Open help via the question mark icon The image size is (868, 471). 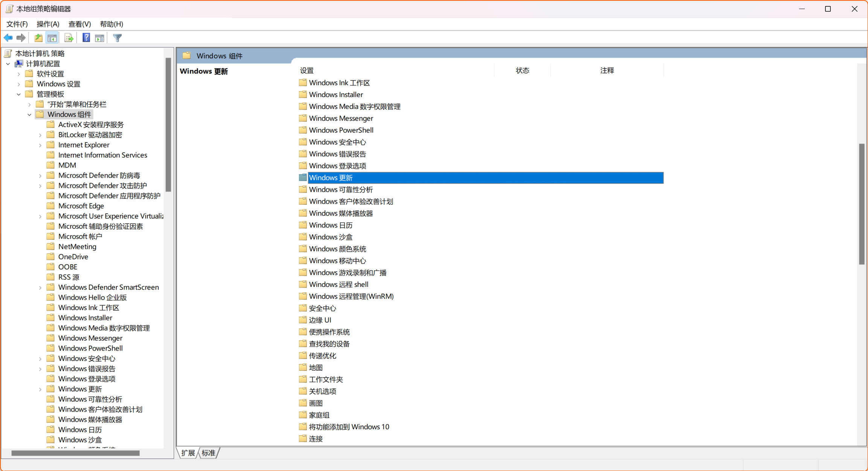86,37
